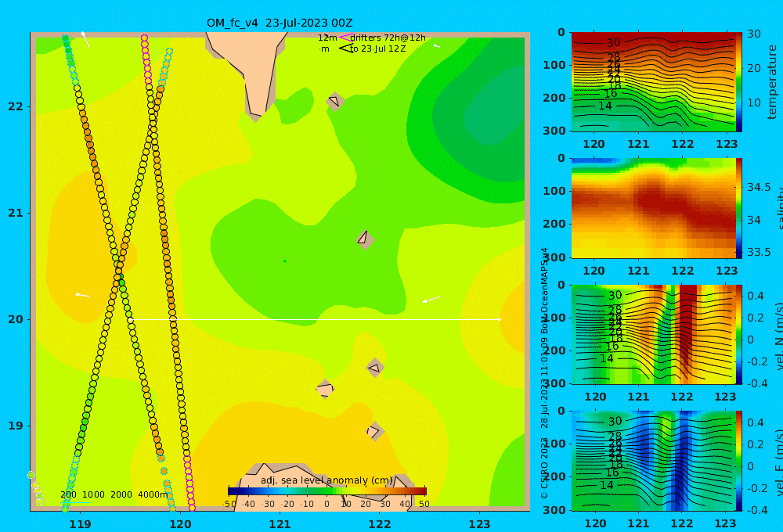Click the salinity panel colorbar

pyautogui.click(x=738, y=208)
